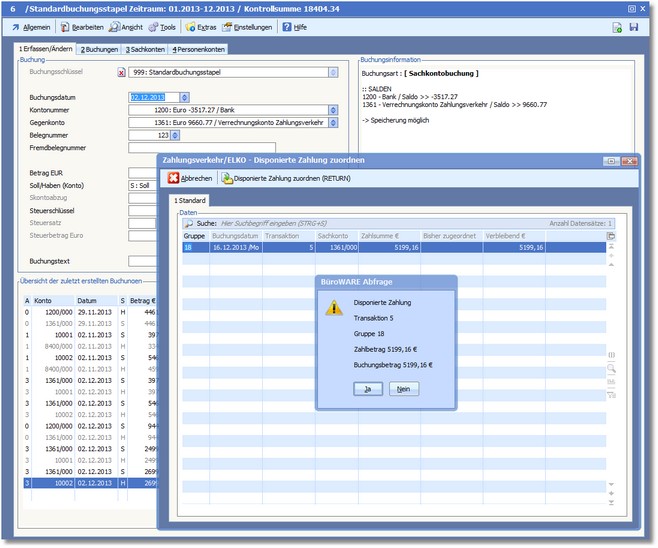Screen dimensions: 658x548
Task: Click the Abbrechen red X icon
Action: pyautogui.click(x=174, y=178)
